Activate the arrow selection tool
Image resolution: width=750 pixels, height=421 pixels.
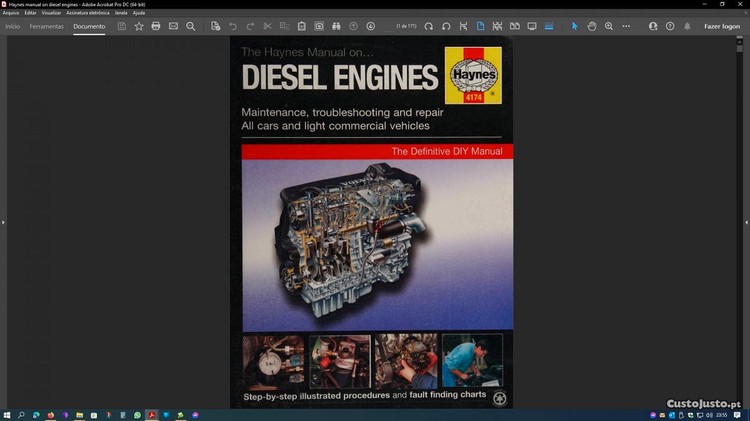(x=574, y=26)
